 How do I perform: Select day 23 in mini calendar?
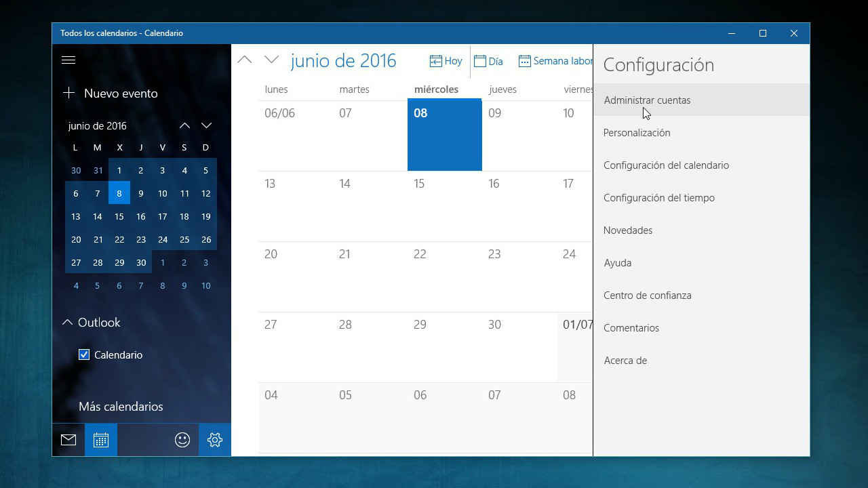141,239
